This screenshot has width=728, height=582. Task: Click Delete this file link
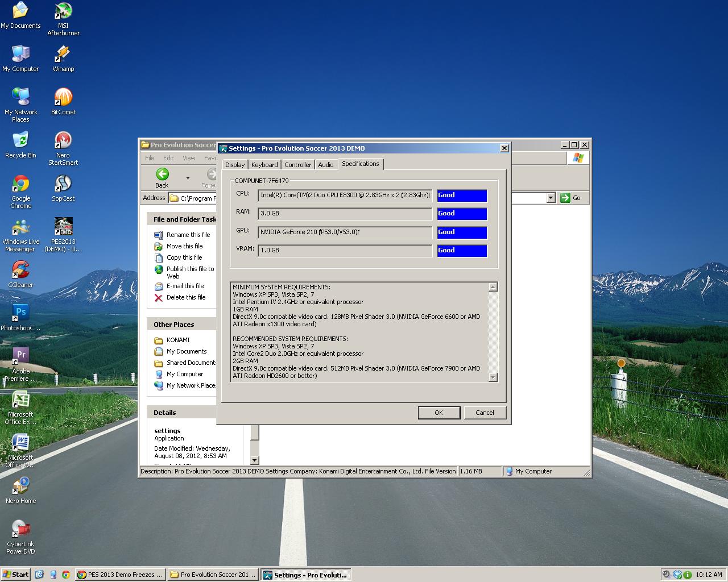tap(186, 297)
